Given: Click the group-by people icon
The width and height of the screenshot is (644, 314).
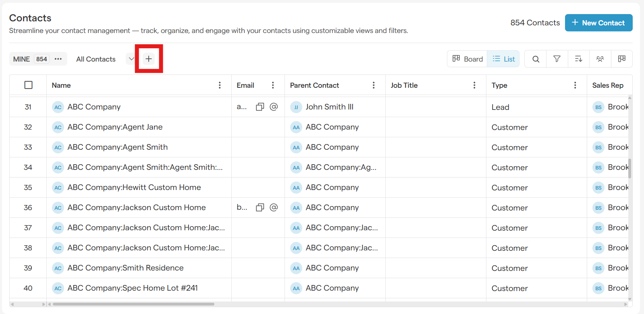Looking at the screenshot, I should point(600,59).
